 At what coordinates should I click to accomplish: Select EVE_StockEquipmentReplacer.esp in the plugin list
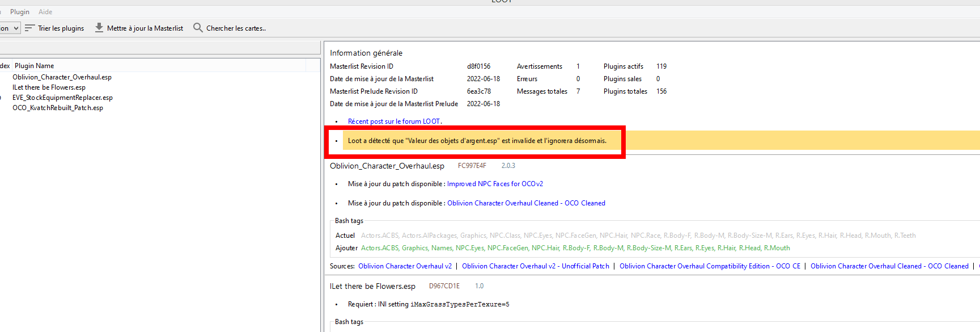click(x=62, y=98)
